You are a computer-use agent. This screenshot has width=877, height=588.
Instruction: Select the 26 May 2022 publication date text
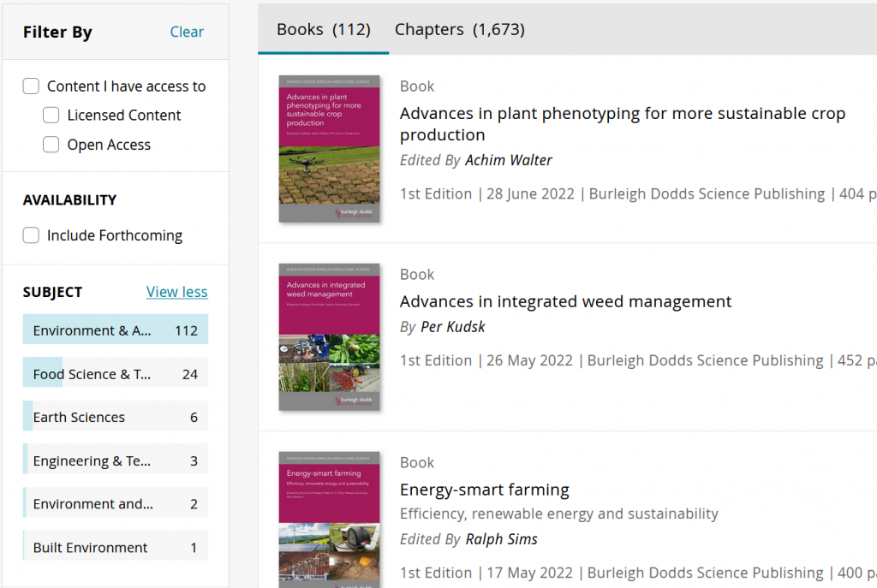click(529, 360)
